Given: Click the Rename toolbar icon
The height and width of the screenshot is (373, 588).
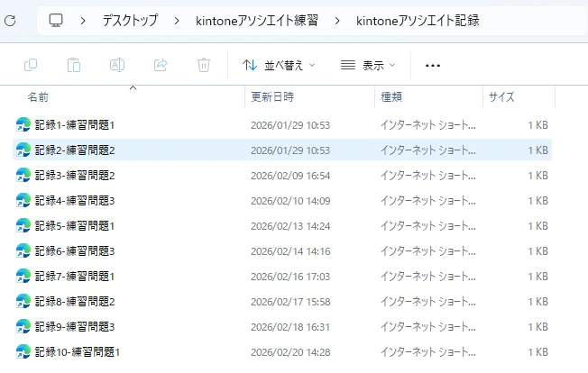Looking at the screenshot, I should (117, 65).
